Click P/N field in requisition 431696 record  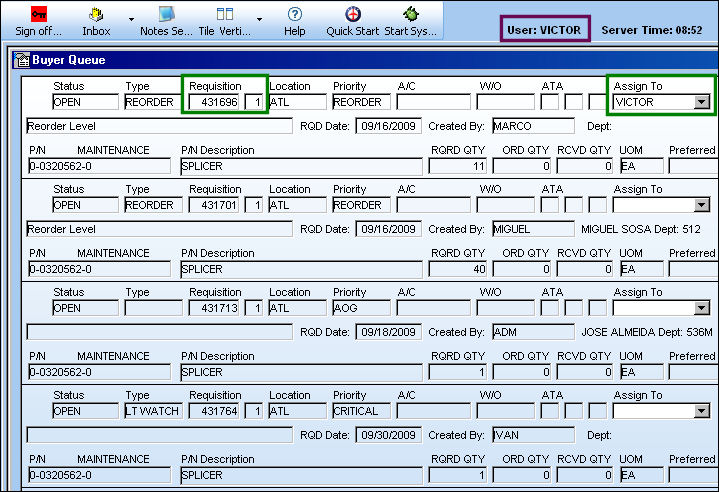(100, 166)
